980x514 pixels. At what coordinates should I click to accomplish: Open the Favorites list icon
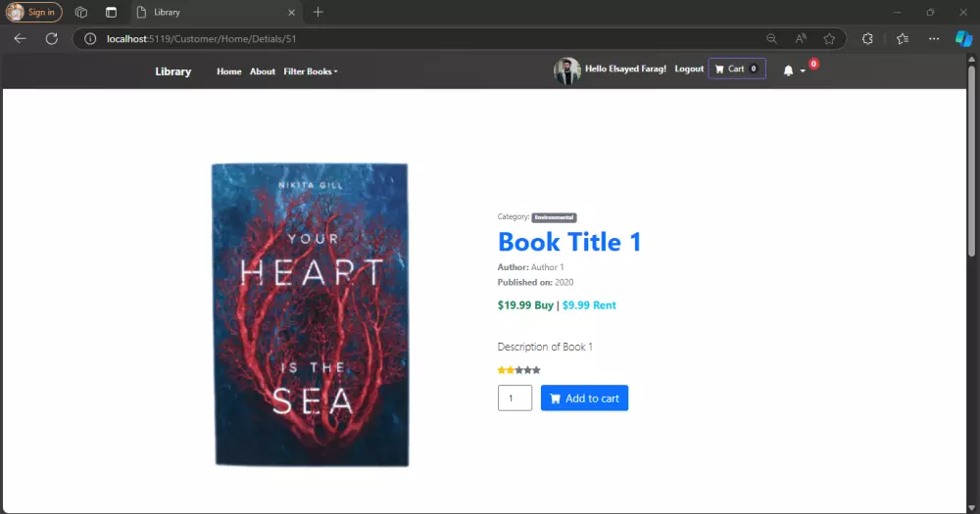(903, 39)
